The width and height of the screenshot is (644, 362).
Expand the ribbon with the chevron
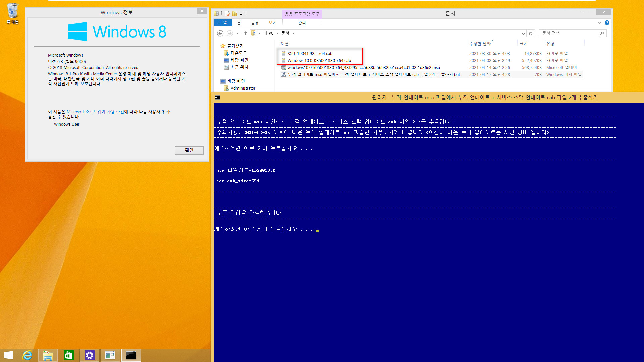600,23
